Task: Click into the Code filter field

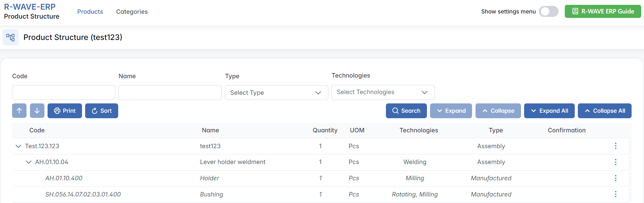Action: coord(64,93)
